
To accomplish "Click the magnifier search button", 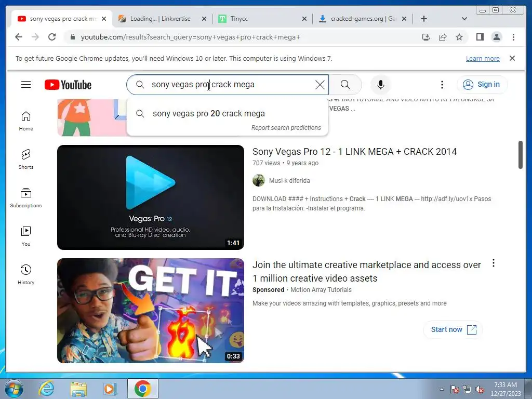I will tap(345, 85).
